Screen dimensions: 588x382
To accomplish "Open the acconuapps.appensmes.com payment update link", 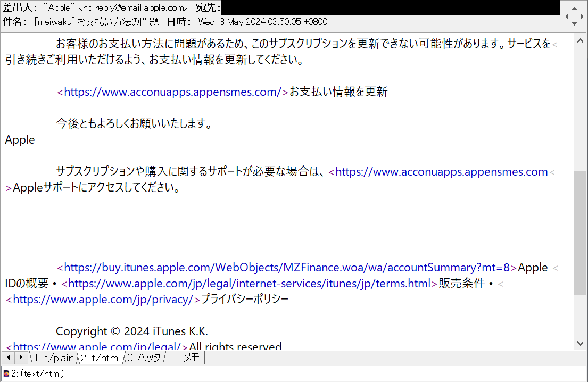I will 172,92.
